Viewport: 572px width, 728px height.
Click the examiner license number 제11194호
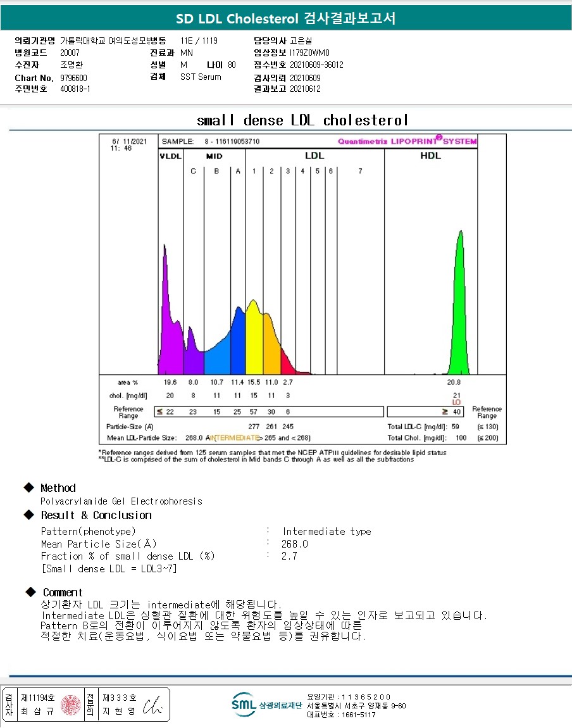pyautogui.click(x=38, y=698)
